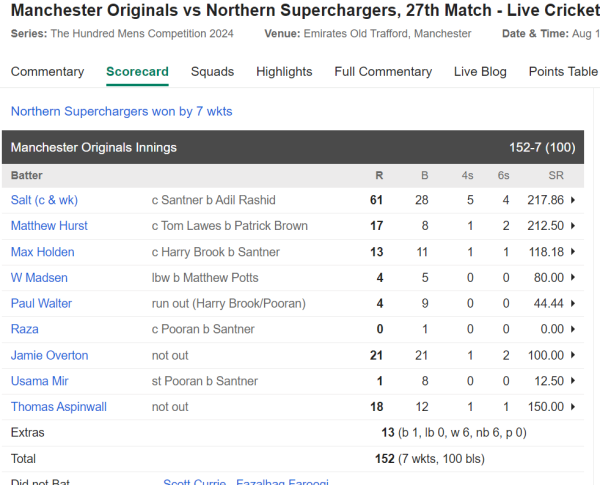Click 'st Pooran b Santner' text
This screenshot has width=600, height=485.
coord(205,381)
